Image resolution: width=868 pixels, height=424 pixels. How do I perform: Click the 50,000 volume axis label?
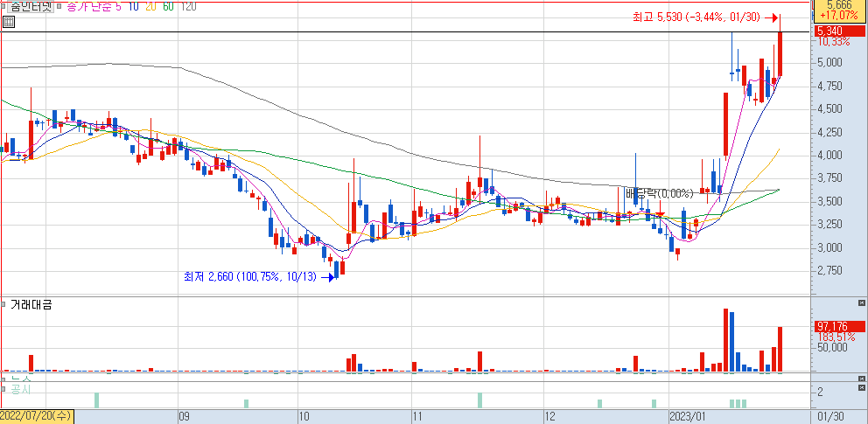point(832,347)
